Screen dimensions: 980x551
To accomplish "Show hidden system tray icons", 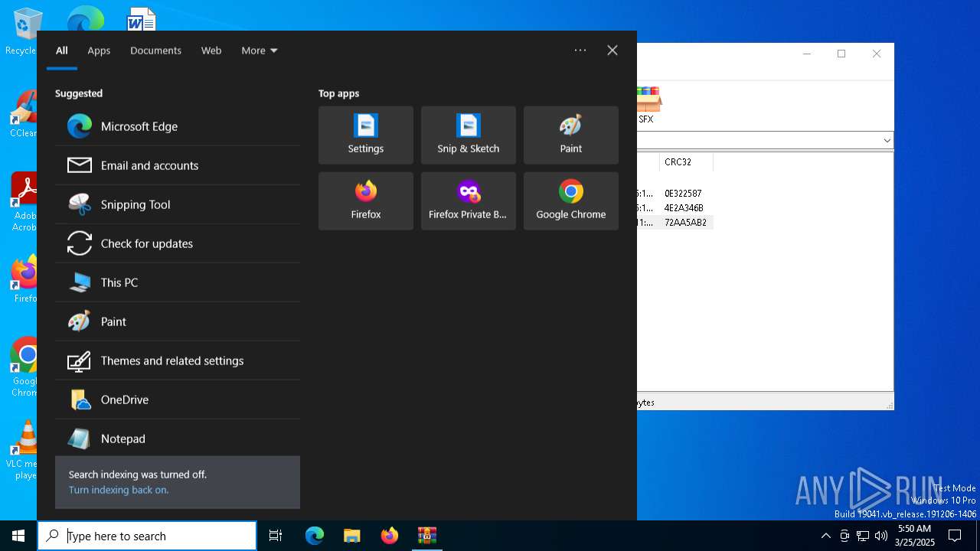I will [x=825, y=536].
